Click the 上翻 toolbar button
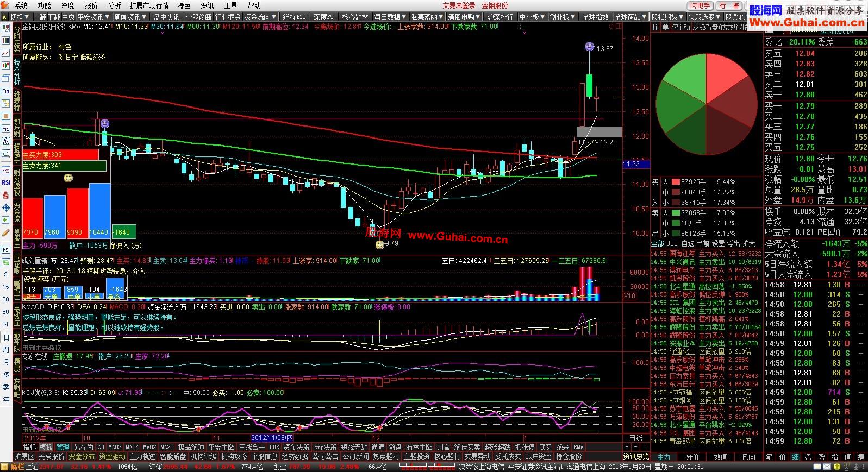Viewport: 868px width, 472px height. 40,17
